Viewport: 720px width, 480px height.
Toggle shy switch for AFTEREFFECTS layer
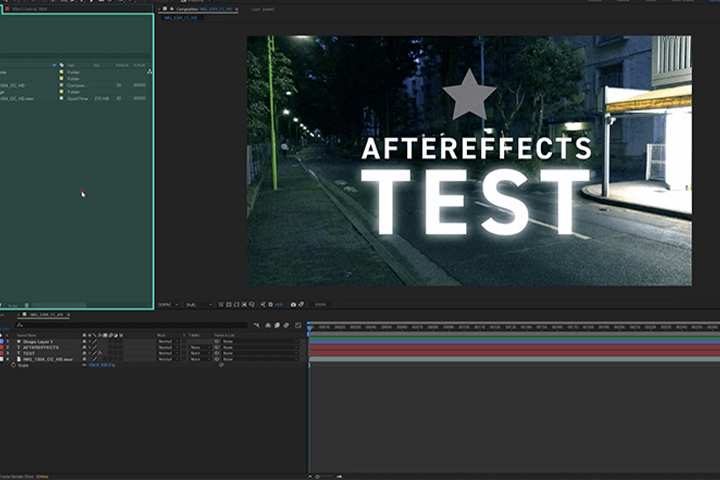[84, 348]
